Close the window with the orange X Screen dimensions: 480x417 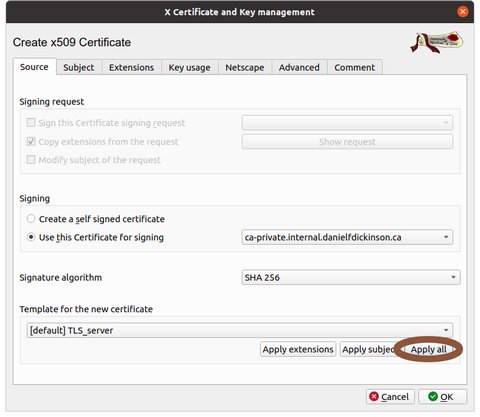[x=462, y=12]
